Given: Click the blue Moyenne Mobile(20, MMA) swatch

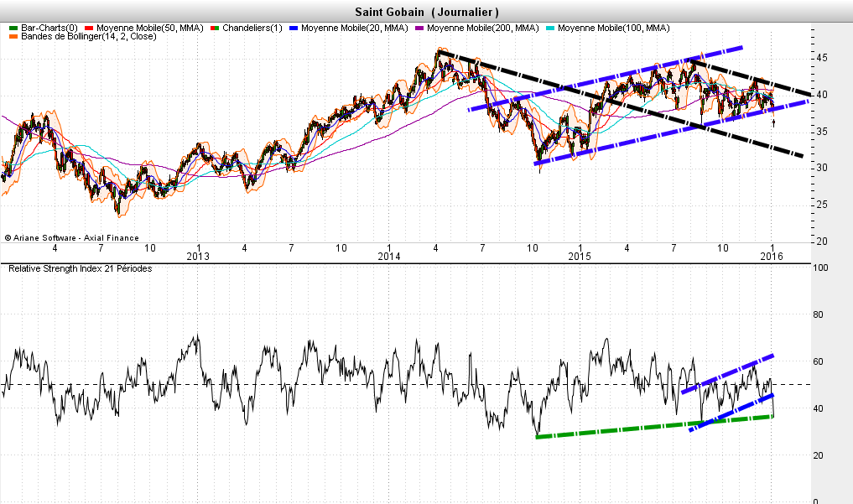Looking at the screenshot, I should pos(294,28).
